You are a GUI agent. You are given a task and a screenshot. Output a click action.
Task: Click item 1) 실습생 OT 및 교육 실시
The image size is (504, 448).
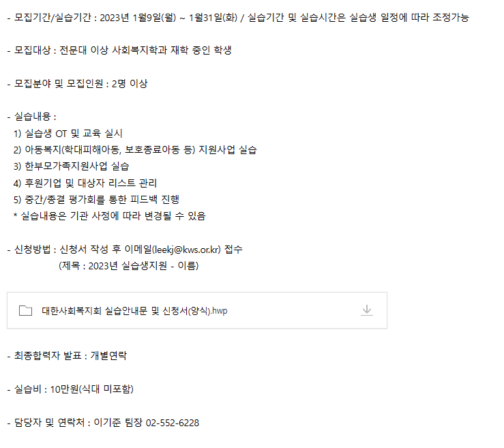(68, 134)
